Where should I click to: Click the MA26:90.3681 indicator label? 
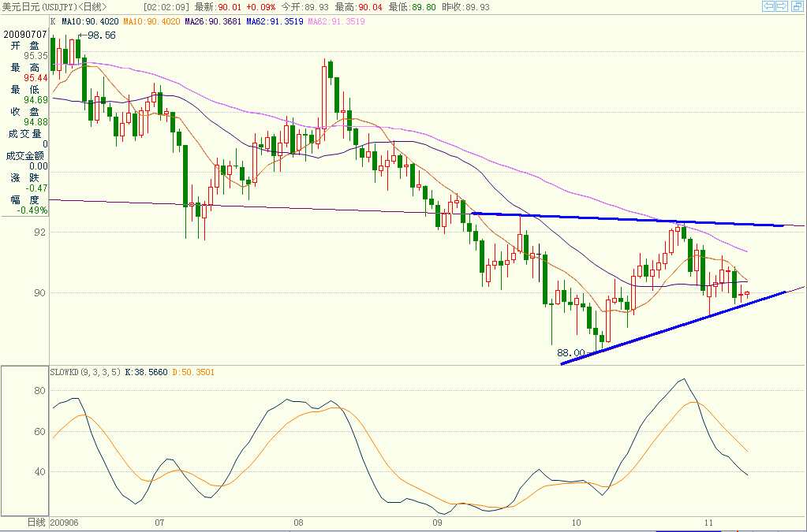click(213, 21)
